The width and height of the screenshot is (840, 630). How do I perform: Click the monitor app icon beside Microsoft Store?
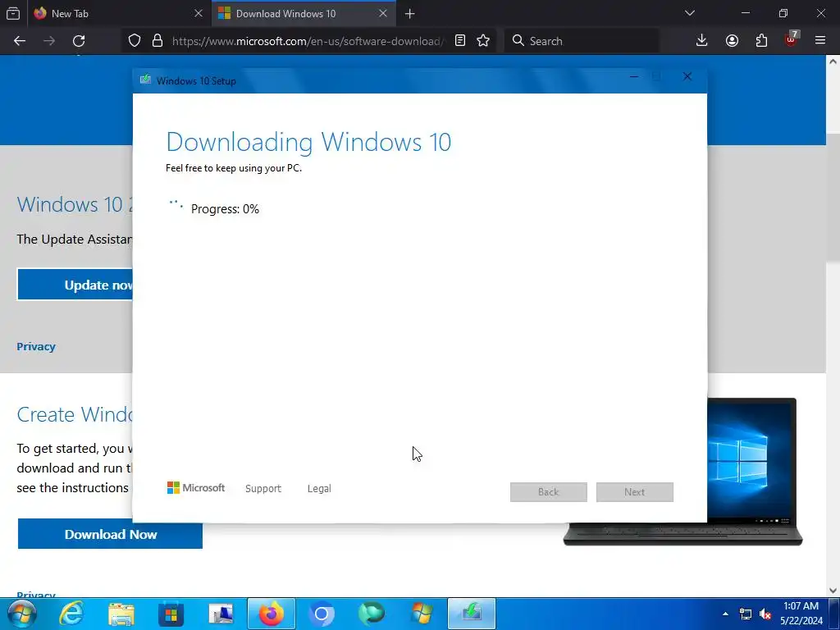221,614
